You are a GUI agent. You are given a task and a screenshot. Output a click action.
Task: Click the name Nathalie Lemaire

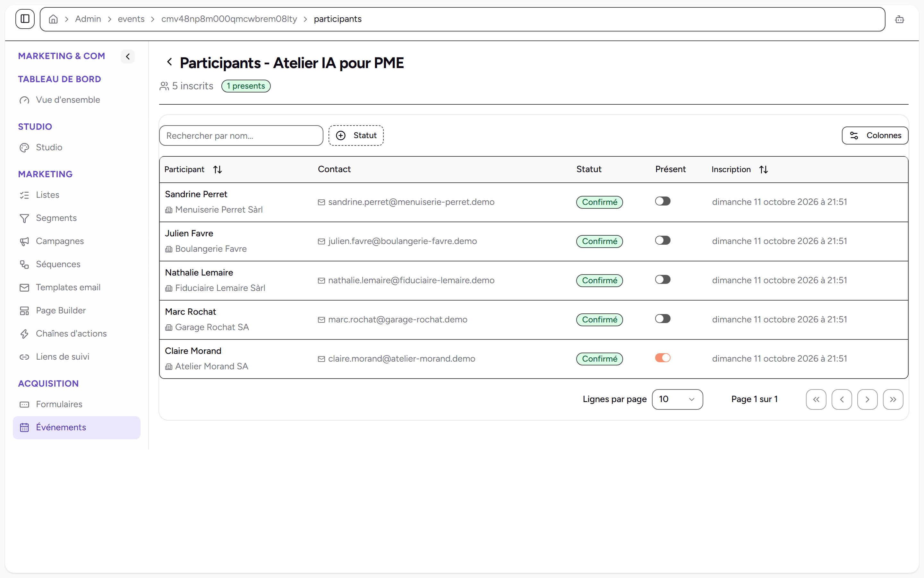199,273
